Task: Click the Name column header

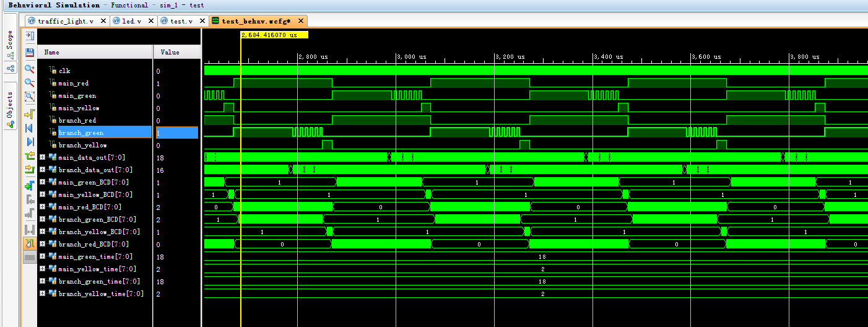Action: [x=95, y=52]
